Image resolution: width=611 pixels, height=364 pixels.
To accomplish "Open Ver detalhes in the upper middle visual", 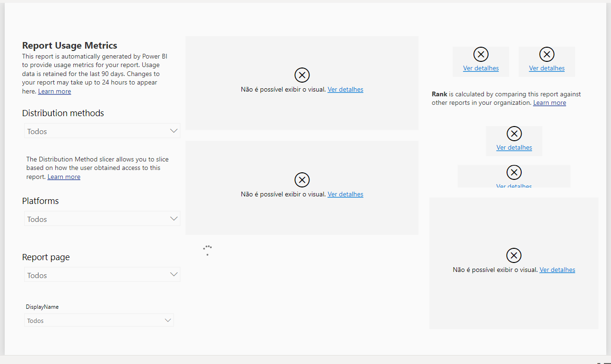I will pyautogui.click(x=345, y=90).
